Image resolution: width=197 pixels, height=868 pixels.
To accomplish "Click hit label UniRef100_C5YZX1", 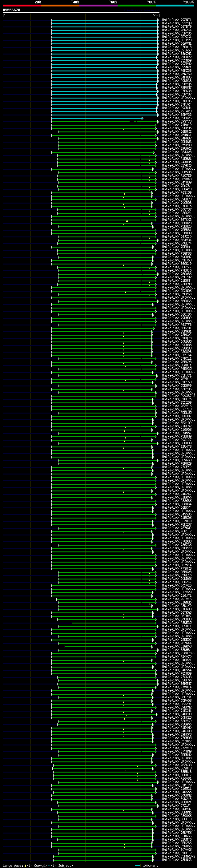I will click(x=177, y=37).
